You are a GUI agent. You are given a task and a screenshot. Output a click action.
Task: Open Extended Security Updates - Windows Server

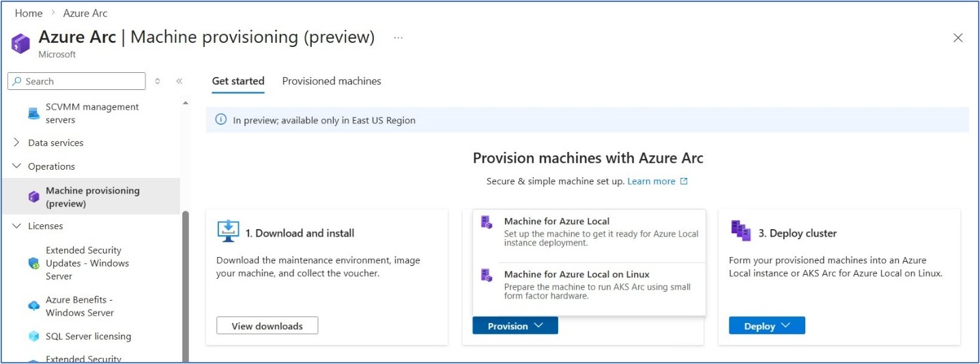pyautogui.click(x=87, y=263)
